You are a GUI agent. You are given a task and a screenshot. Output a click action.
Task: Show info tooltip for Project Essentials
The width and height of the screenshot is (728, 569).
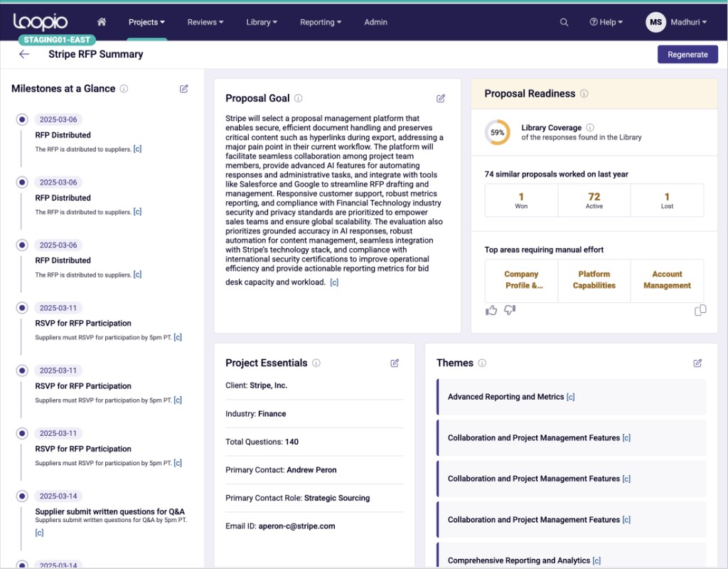click(x=316, y=363)
